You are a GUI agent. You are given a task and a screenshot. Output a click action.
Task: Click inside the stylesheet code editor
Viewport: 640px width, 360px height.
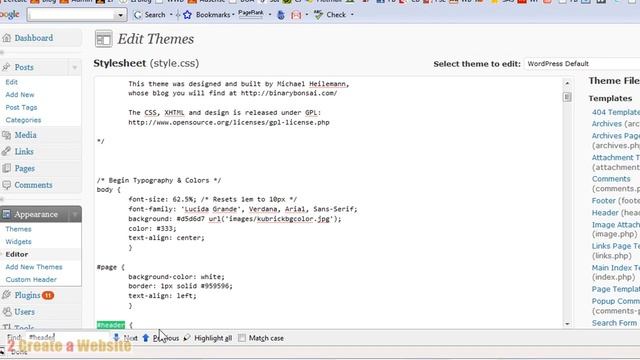point(329,202)
